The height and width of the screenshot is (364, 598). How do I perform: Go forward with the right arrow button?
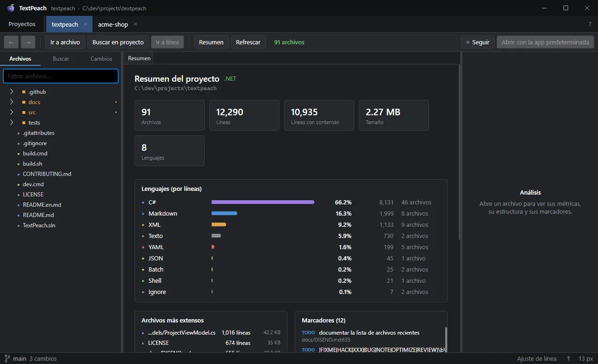click(x=28, y=42)
